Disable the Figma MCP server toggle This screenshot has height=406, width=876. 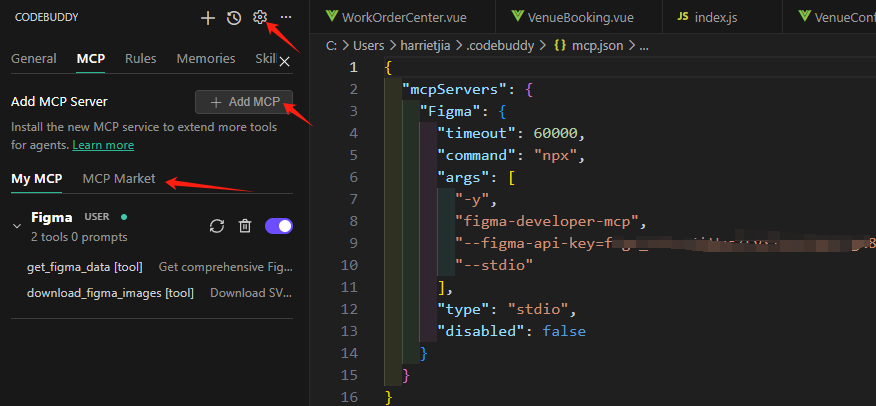pos(279,226)
